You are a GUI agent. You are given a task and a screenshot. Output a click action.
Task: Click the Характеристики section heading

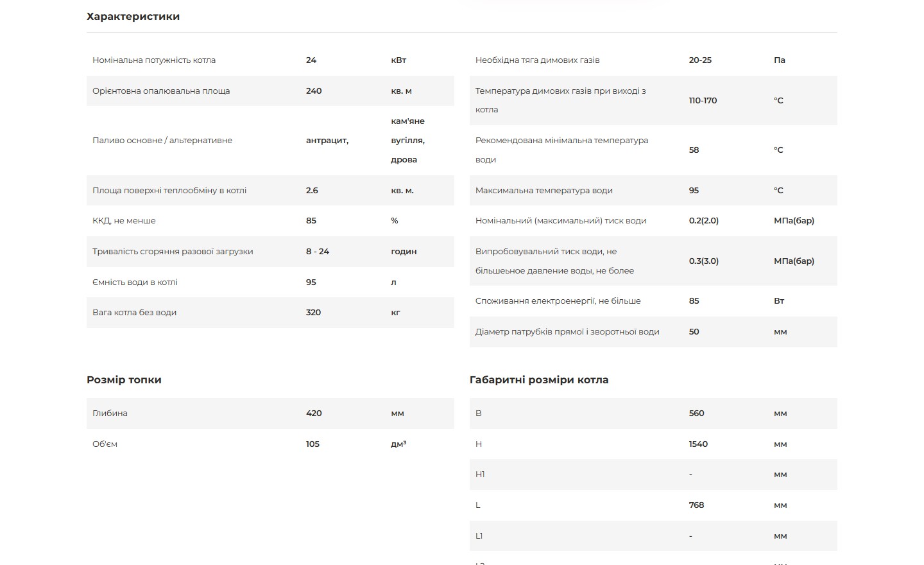[x=133, y=17]
